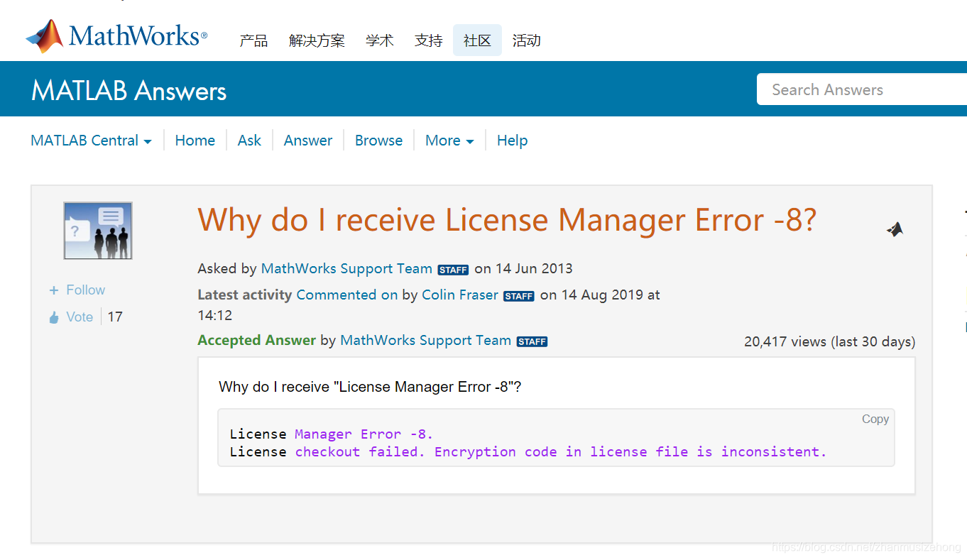Screen dimensions: 967x560
Task: Click the 20,417 views text
Action: pos(829,341)
